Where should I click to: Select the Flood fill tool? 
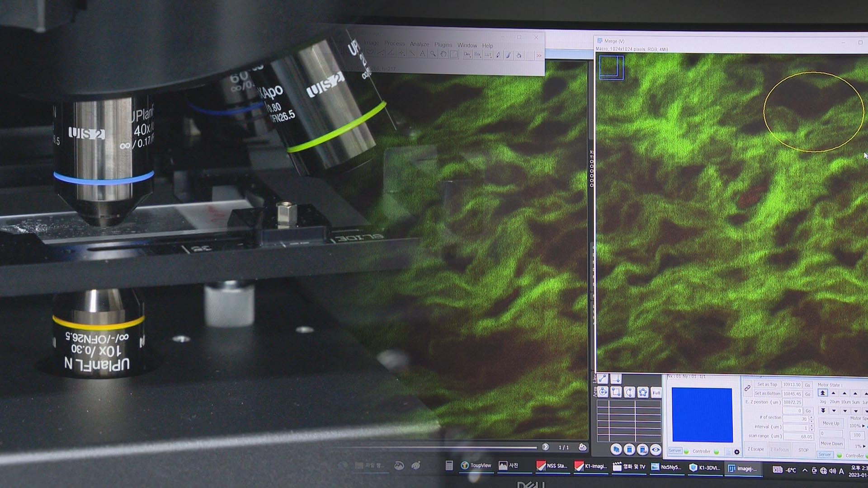519,56
